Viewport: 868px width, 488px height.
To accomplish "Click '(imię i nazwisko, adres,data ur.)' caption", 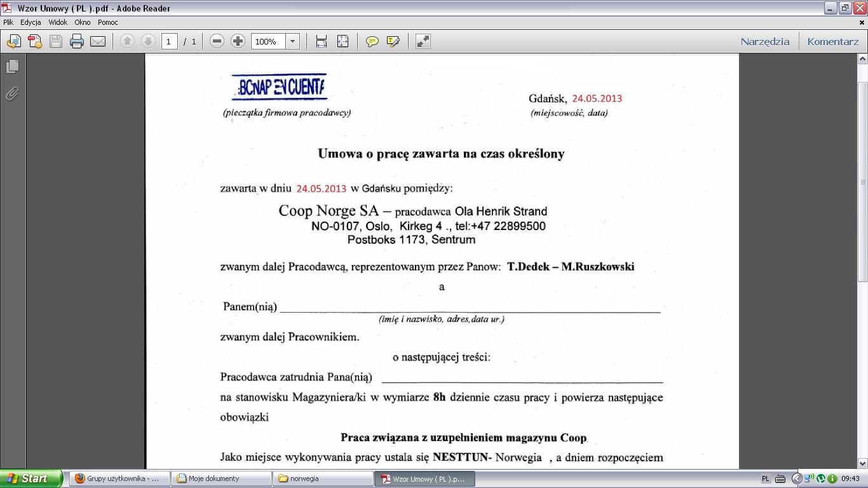I will pos(441,319).
